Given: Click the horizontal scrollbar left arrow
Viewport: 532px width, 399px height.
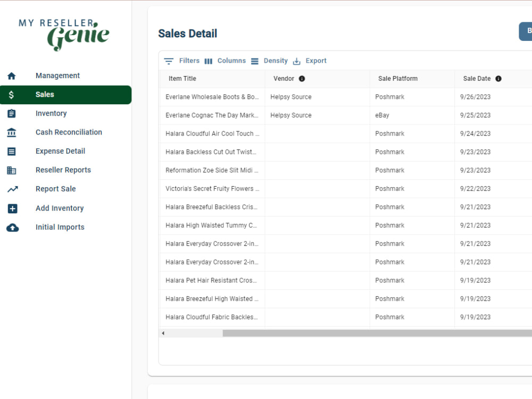Looking at the screenshot, I should tap(163, 333).
